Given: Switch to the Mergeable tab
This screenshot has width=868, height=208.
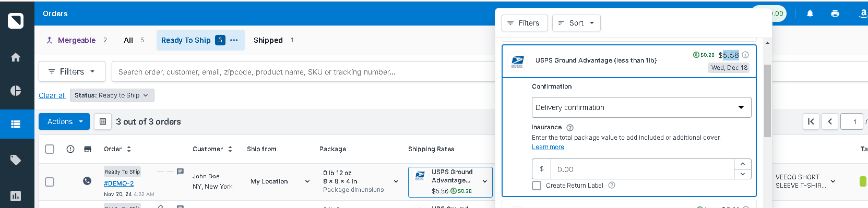Looking at the screenshot, I should pos(77,40).
